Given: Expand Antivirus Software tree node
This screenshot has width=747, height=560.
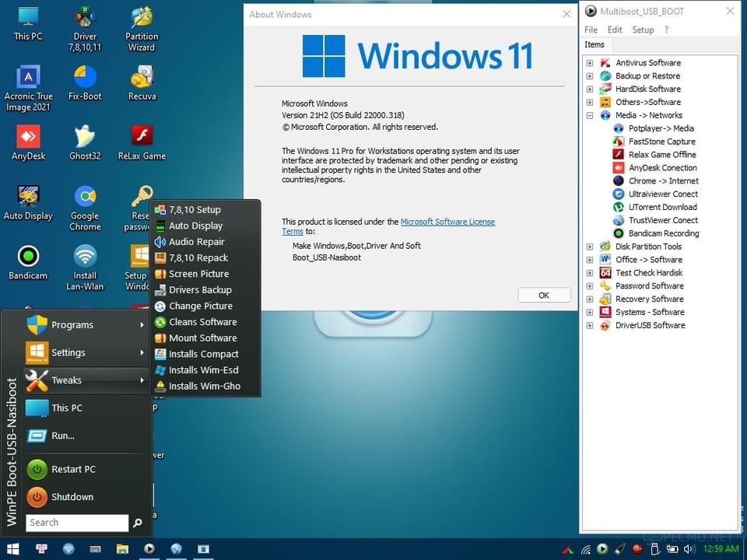Looking at the screenshot, I should [x=590, y=63].
